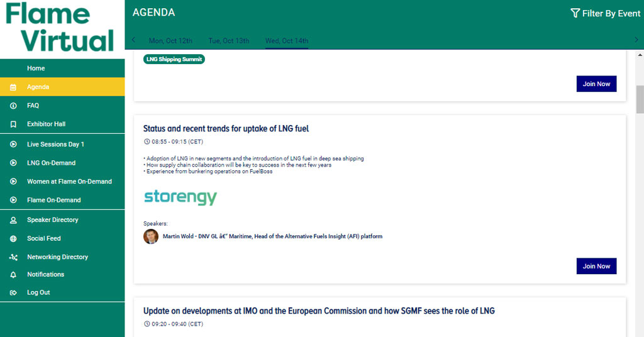Click the 08:55 - 09:15 (CET) time text
The height and width of the screenshot is (337, 644).
(x=177, y=141)
